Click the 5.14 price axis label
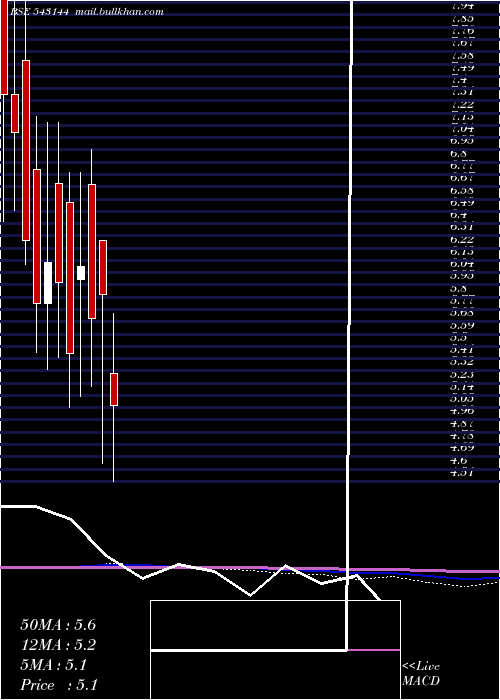Screen dimensions: 500x700 point(462,387)
